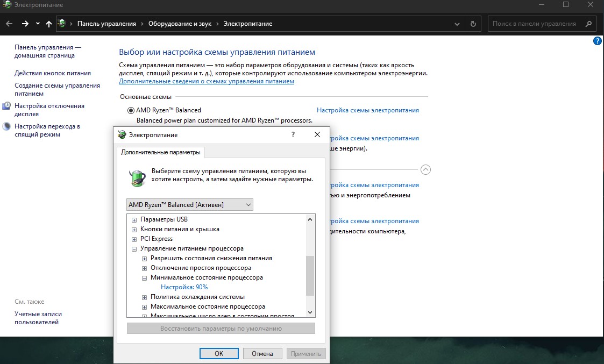This screenshot has width=604, height=364.
Task: Open 'Панель управления — домашняя страница'
Action: tap(48, 51)
